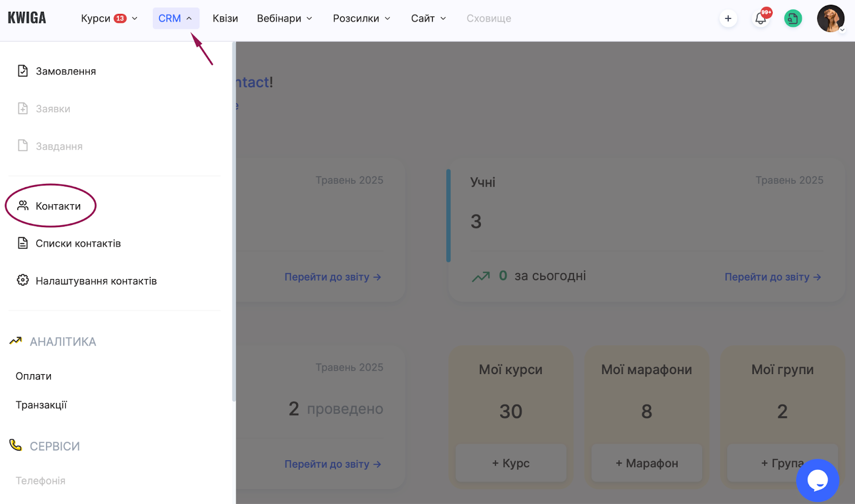Click the green document icon in header
The height and width of the screenshot is (504, 855).
(x=793, y=19)
